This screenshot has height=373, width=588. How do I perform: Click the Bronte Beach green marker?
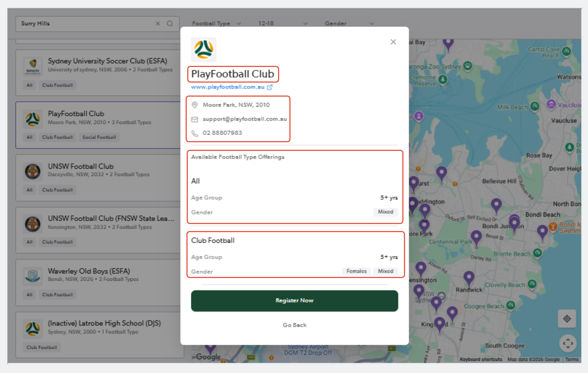click(537, 253)
